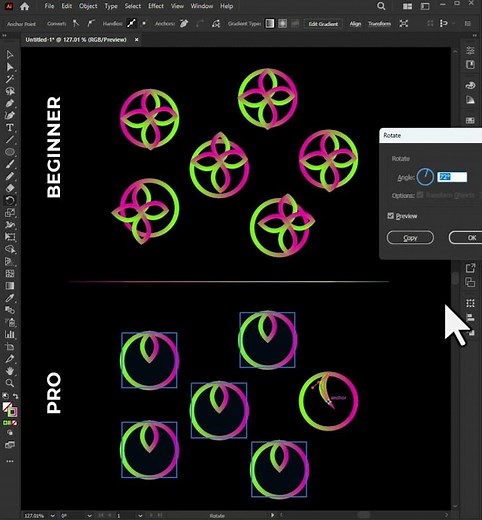
Task: Open the Transform panel link
Action: 379,24
